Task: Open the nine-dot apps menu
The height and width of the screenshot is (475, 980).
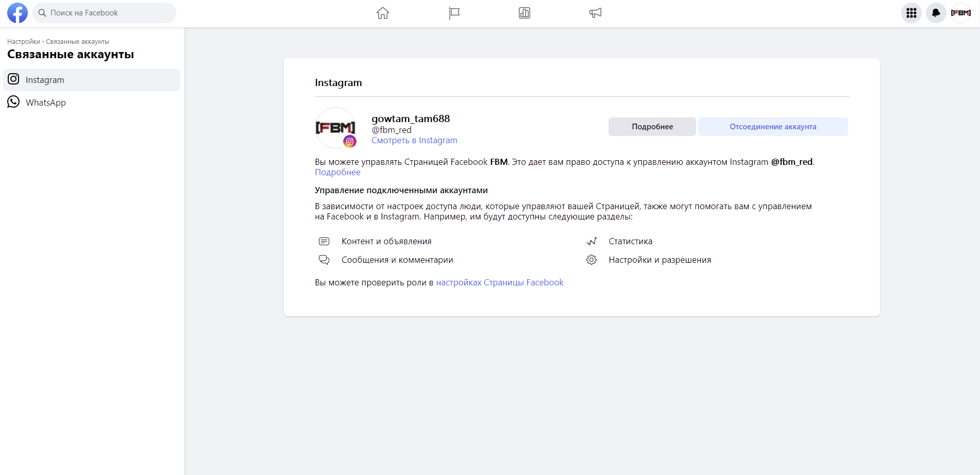Action: point(911,13)
